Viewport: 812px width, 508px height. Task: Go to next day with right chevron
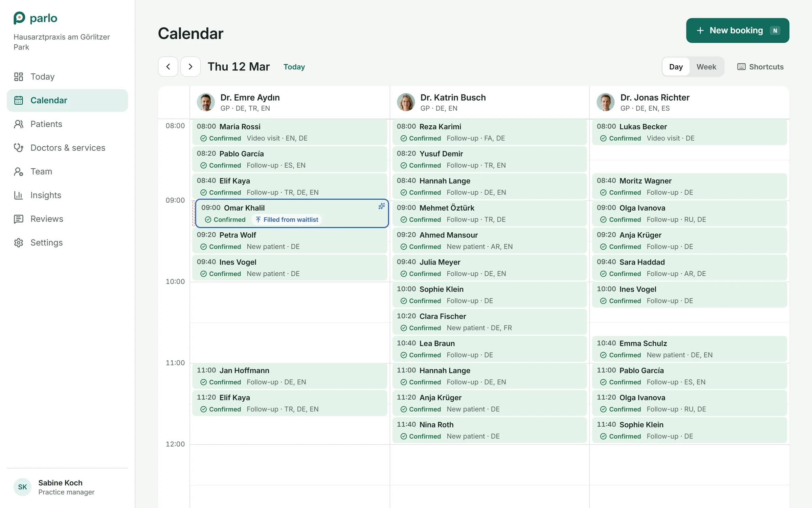[190, 67]
